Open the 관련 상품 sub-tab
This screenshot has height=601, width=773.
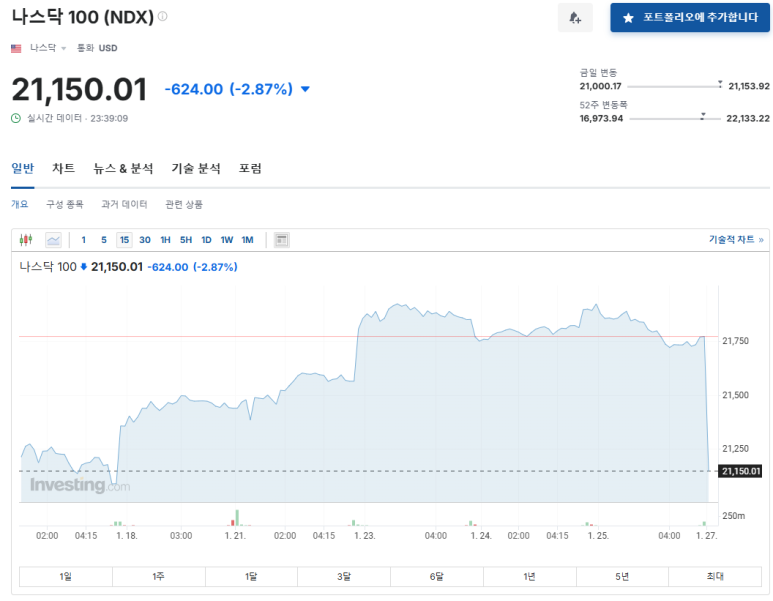click(x=184, y=204)
